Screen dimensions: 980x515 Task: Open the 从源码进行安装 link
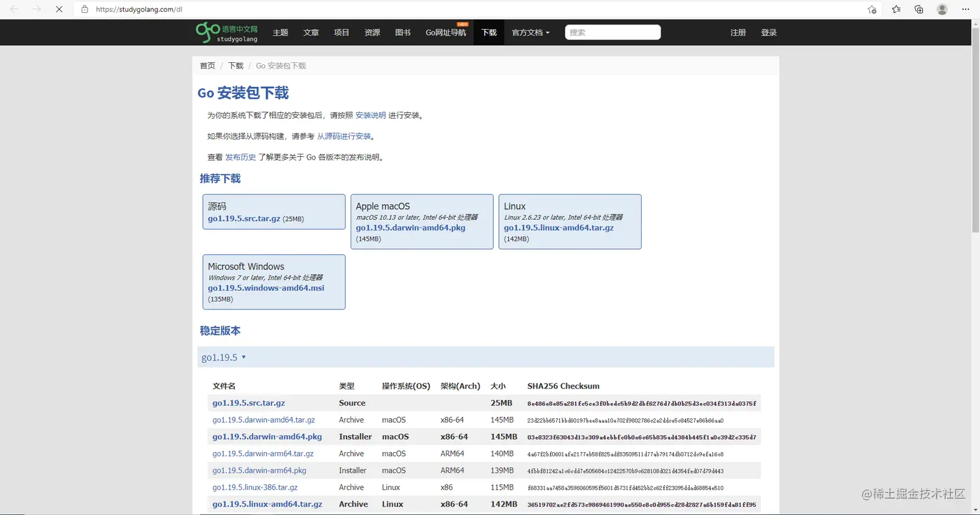(344, 136)
